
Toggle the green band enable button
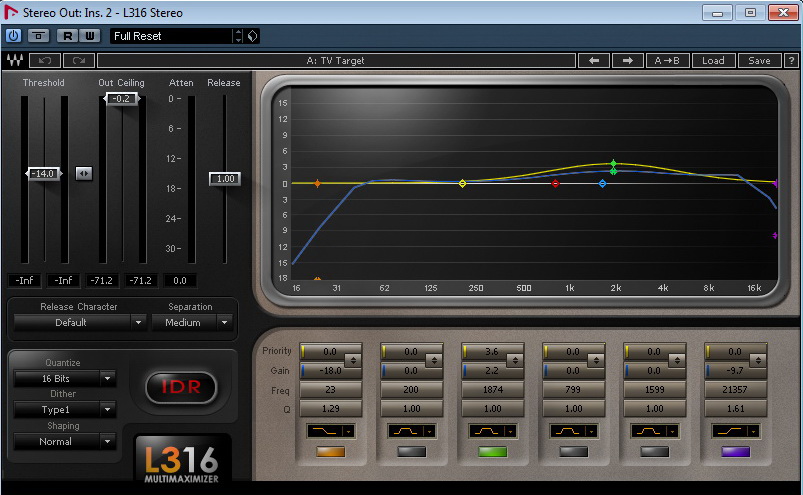point(492,451)
